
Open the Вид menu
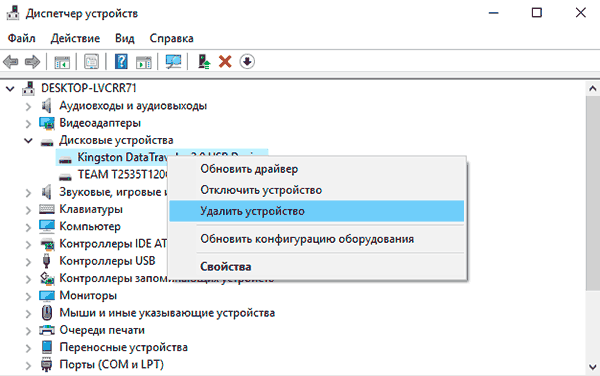(x=125, y=38)
